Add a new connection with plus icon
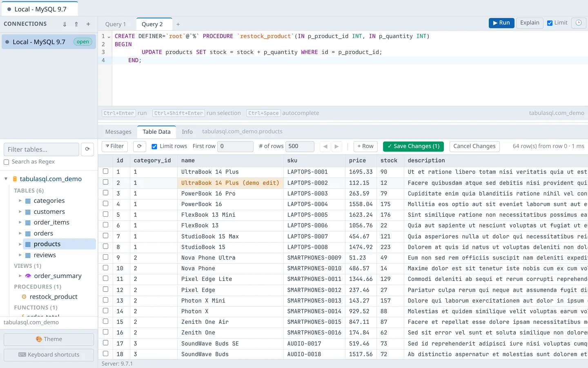Image resolution: width=588 pixels, height=368 pixels. click(88, 24)
